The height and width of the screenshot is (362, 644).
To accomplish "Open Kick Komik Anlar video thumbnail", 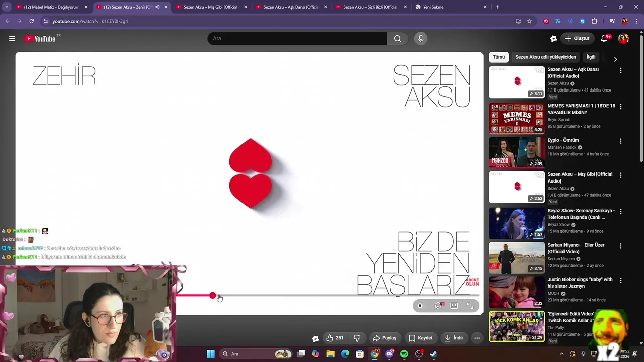I will pos(517,326).
